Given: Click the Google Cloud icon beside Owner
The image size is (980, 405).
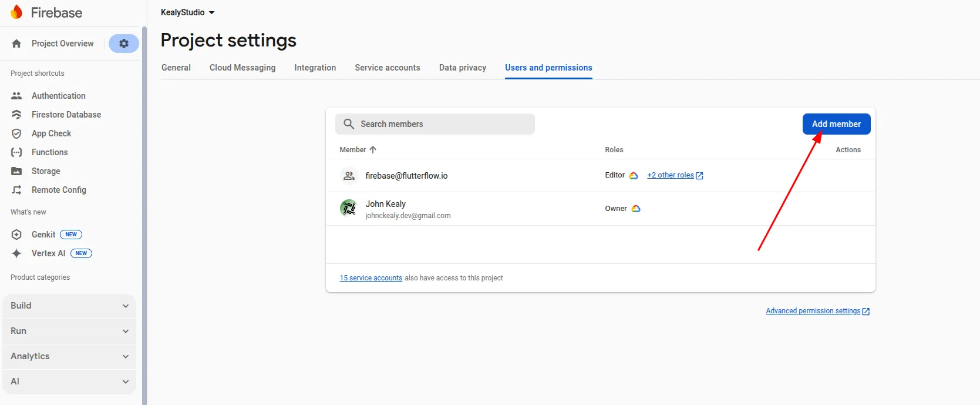Looking at the screenshot, I should pyautogui.click(x=636, y=209).
